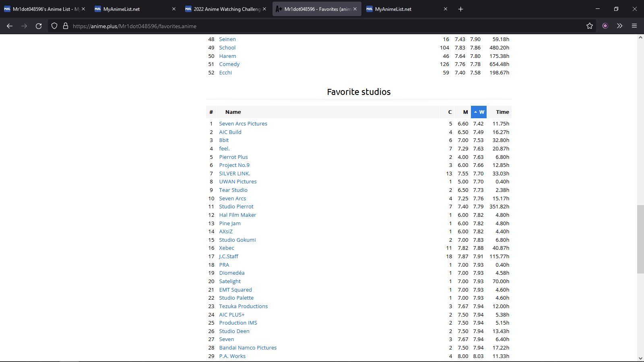Close the 2022 Anime Watching Challenge tab

pos(264,9)
